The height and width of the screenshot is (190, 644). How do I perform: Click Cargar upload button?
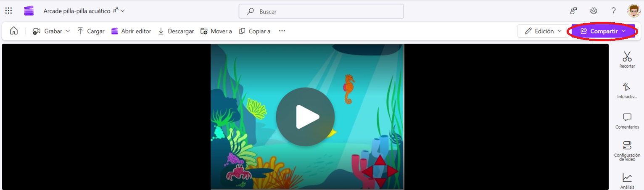pyautogui.click(x=90, y=31)
